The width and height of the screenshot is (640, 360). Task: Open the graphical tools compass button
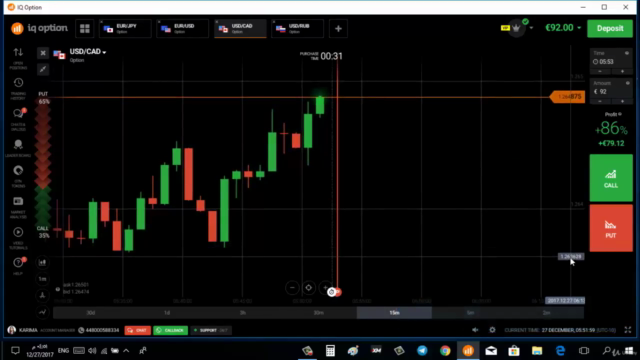(x=42, y=296)
